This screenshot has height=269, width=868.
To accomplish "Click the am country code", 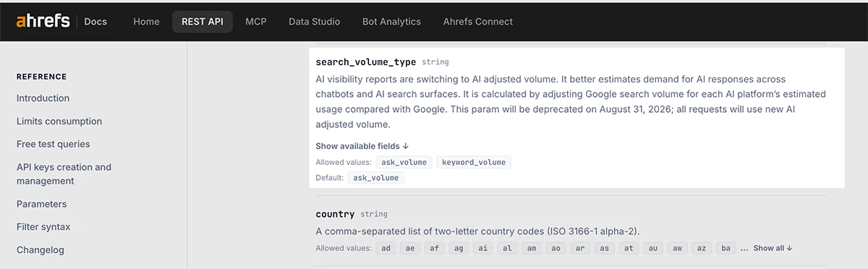I will [x=532, y=248].
